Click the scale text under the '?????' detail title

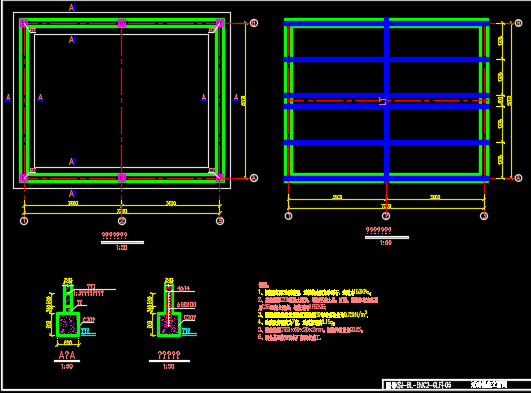point(169,367)
